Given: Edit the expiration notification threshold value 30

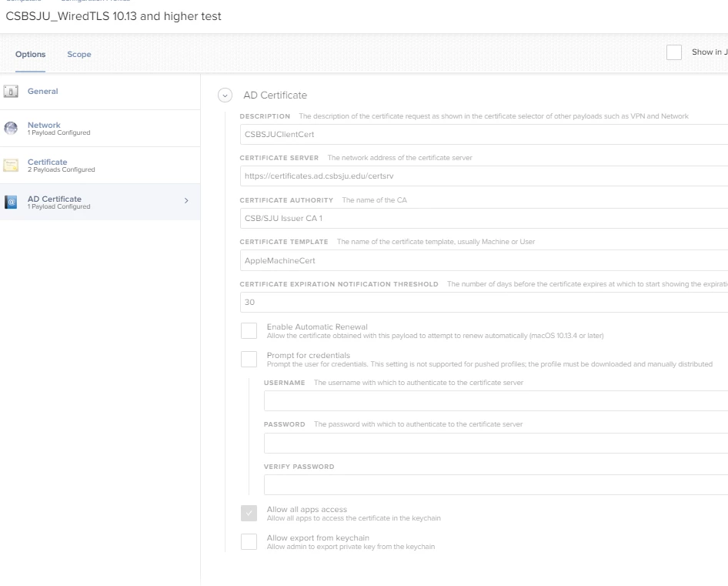Looking at the screenshot, I should click(484, 302).
